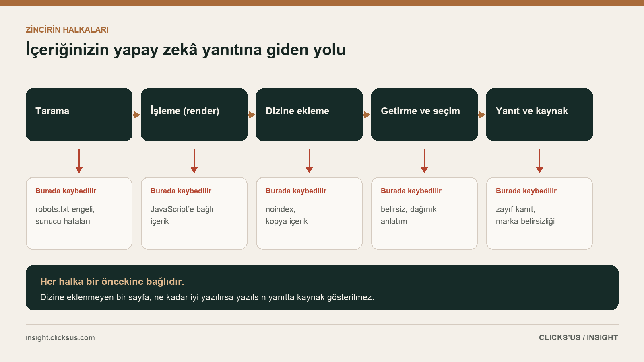Click the headline 'İçeriğinizin yapay zekâ yanıtına giden yolu'
This screenshot has height=362, width=644.
tap(186, 50)
